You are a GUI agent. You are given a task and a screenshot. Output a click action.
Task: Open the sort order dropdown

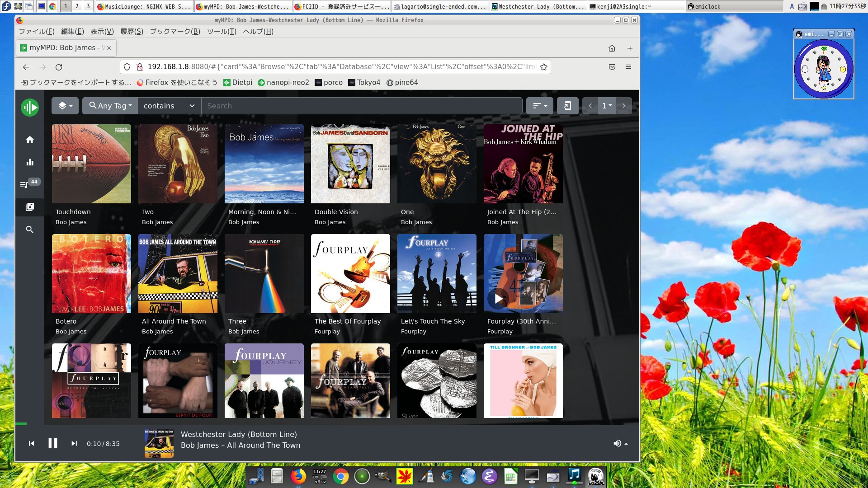click(x=540, y=106)
